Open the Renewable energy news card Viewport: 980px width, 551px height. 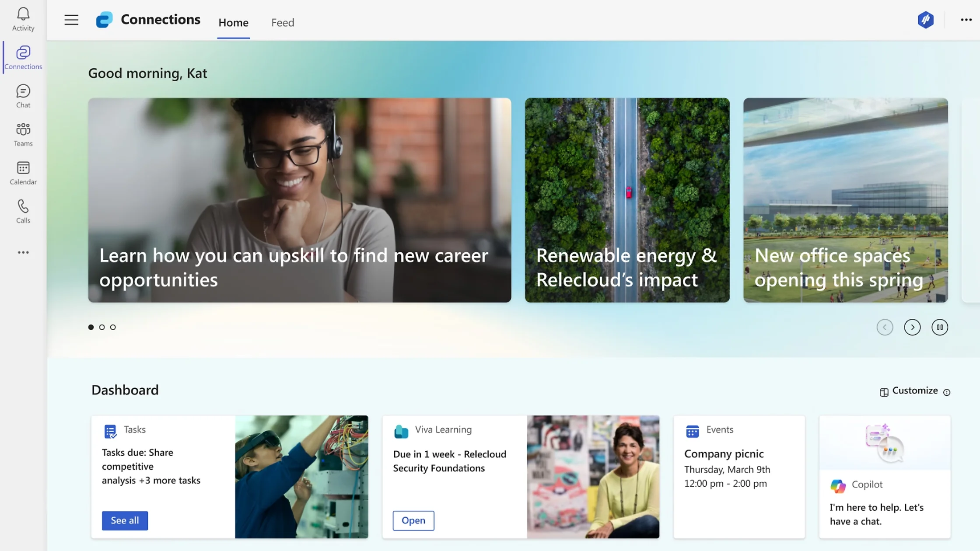[627, 200]
